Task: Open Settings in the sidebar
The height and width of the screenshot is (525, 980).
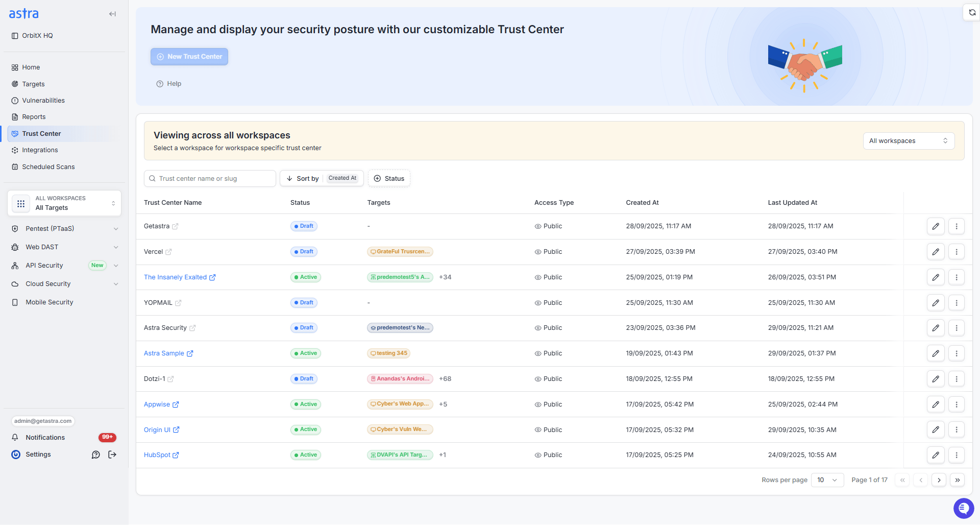Action: click(38, 455)
